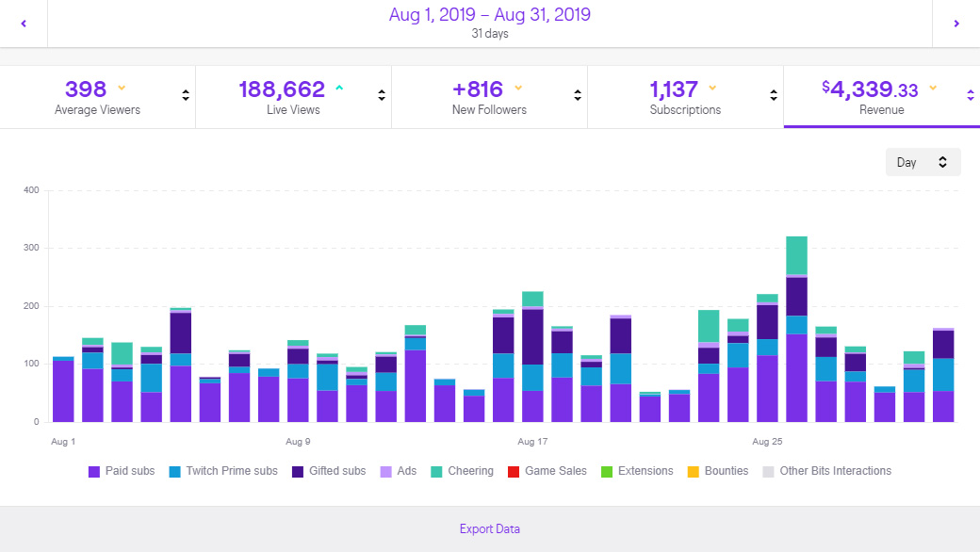The height and width of the screenshot is (552, 980).
Task: Click the sort arrows on Revenue card
Action: [969, 95]
